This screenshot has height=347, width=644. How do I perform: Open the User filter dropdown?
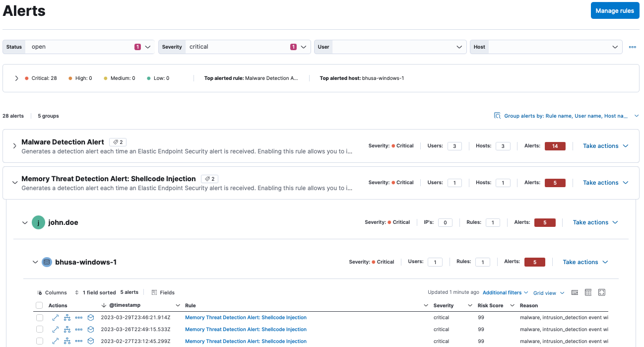459,47
